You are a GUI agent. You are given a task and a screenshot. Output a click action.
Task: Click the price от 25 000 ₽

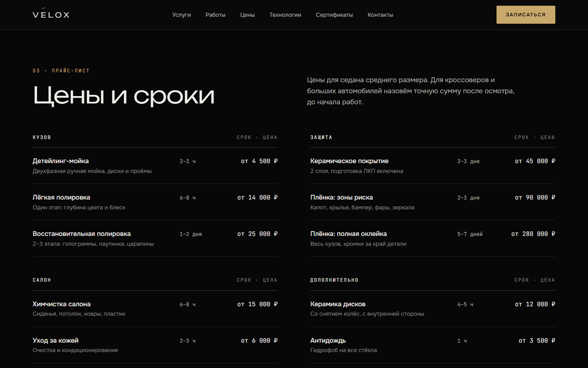(x=258, y=234)
